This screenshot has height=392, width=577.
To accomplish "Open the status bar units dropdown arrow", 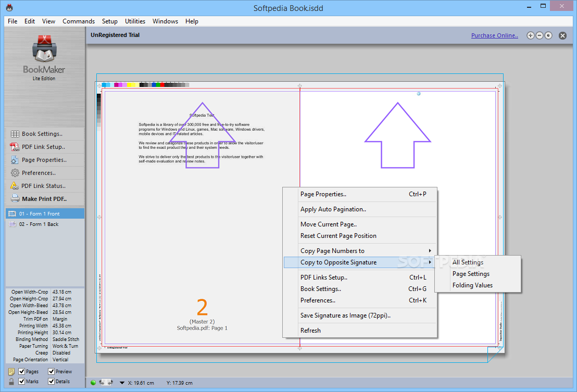I will tap(122, 383).
